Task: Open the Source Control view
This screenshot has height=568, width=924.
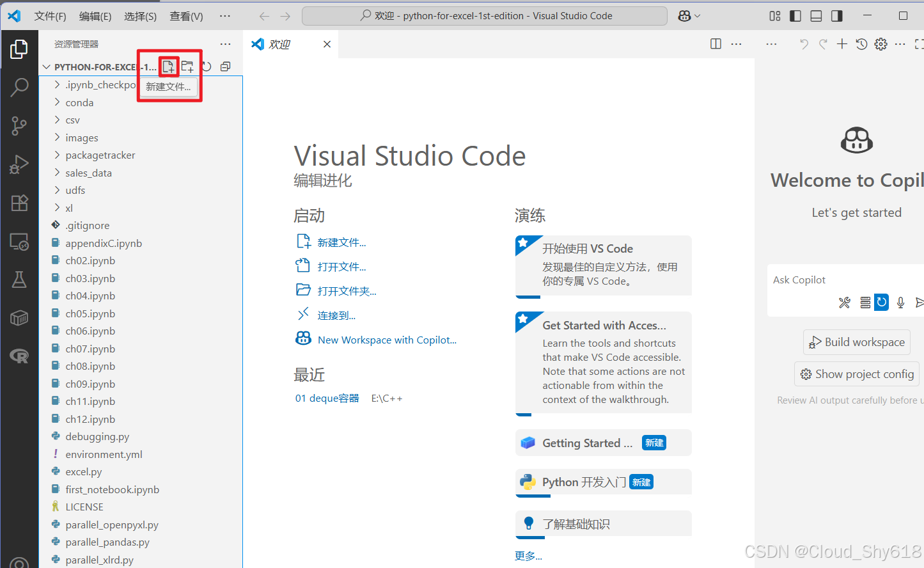Action: coord(19,126)
